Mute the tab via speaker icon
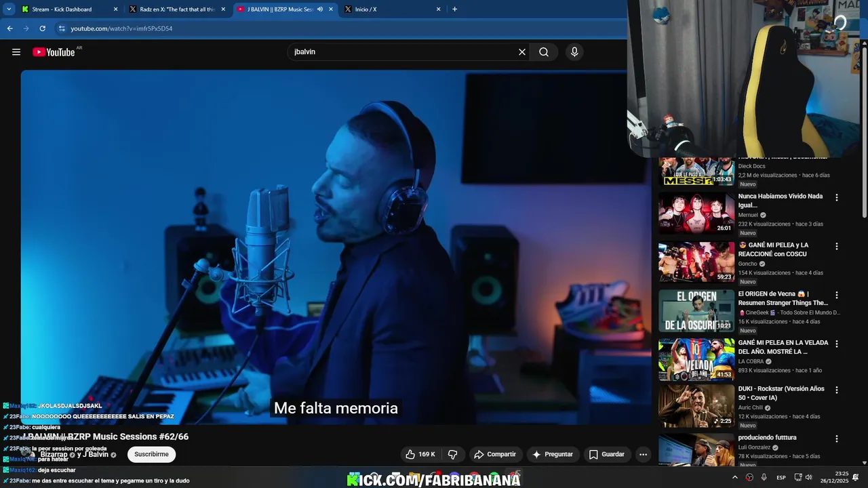Image resolution: width=868 pixels, height=488 pixels. [x=320, y=9]
